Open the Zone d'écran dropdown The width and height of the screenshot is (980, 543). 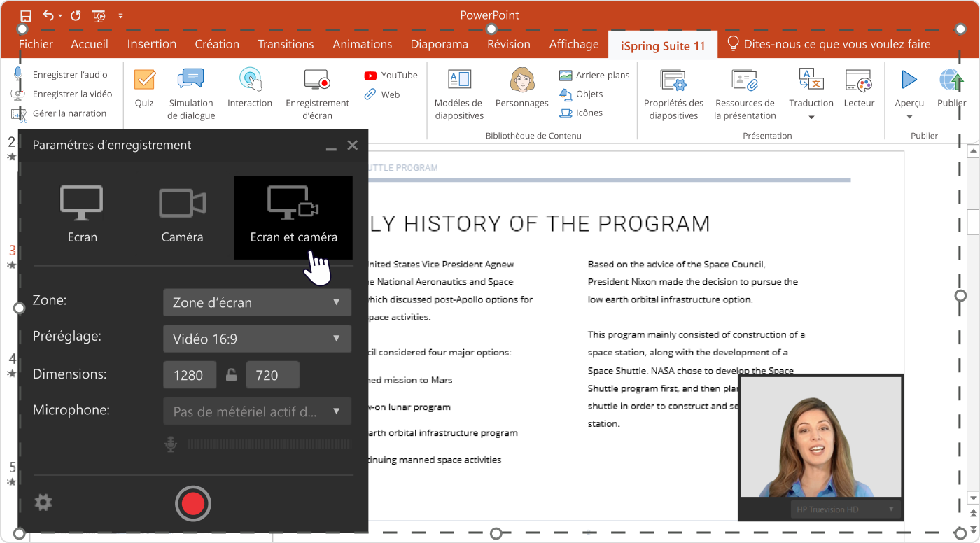click(257, 303)
